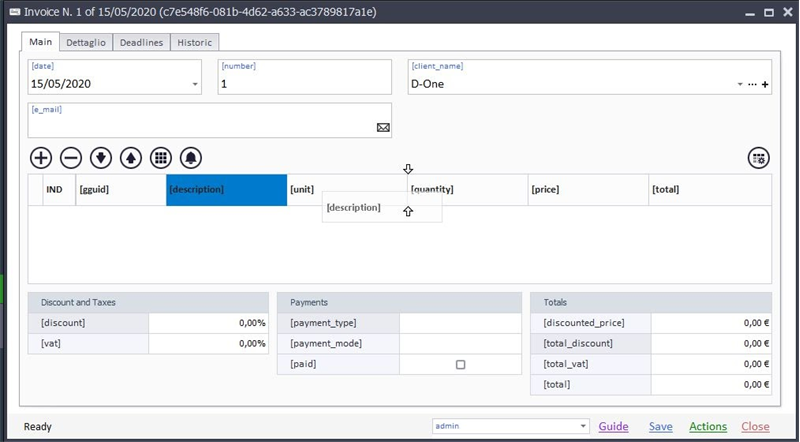Click the envelope icon in e_mail field
Image resolution: width=800 pixels, height=442 pixels.
pyautogui.click(x=383, y=128)
